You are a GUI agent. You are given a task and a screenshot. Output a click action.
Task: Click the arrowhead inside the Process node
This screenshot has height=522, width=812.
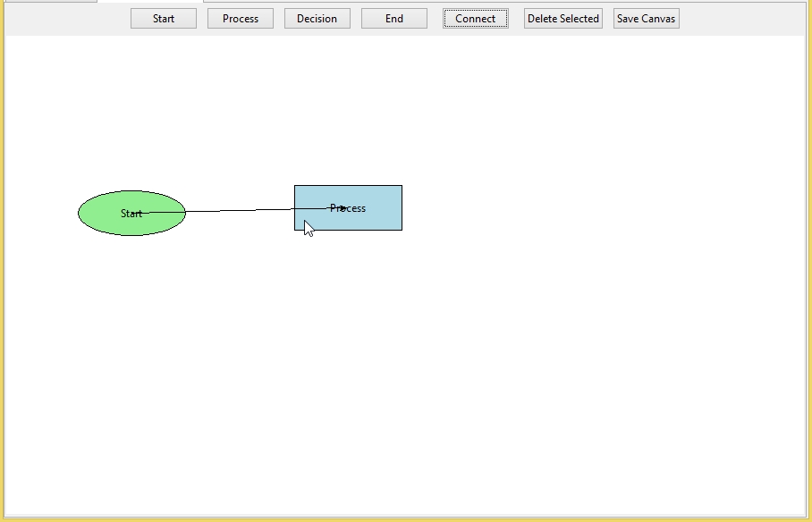pos(343,208)
